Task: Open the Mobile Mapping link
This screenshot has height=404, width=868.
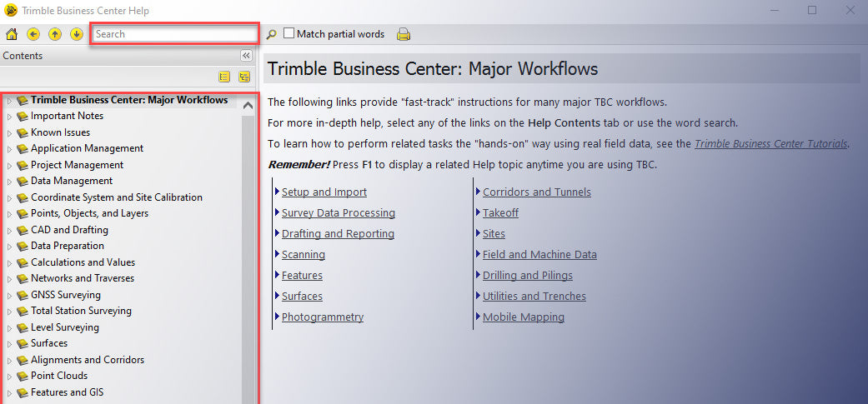Action: [x=524, y=317]
